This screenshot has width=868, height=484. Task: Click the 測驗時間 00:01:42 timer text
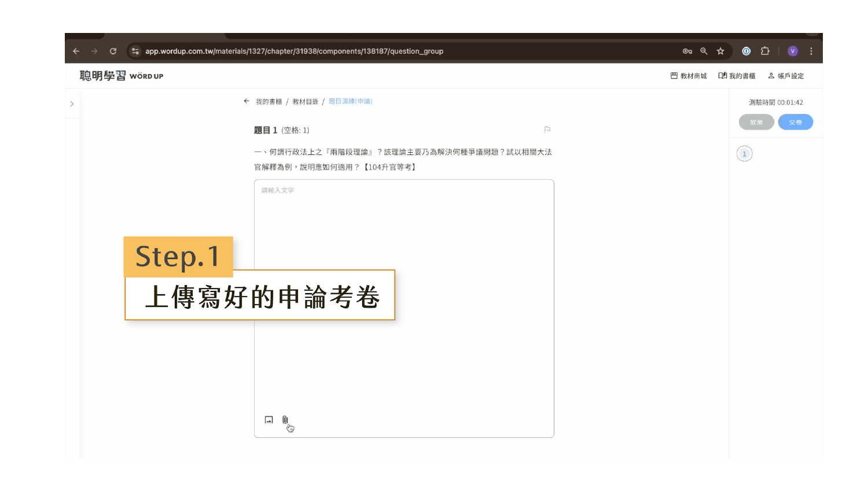pos(776,102)
